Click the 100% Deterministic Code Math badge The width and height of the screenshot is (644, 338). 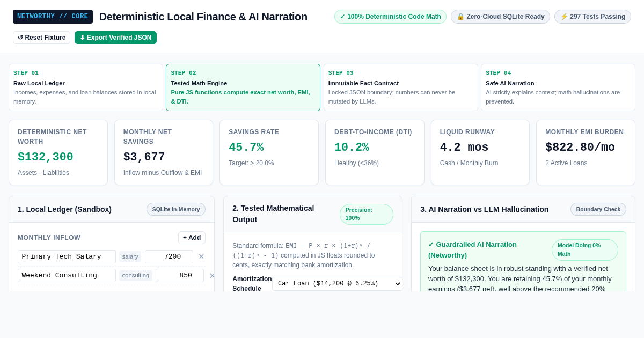pos(390,17)
